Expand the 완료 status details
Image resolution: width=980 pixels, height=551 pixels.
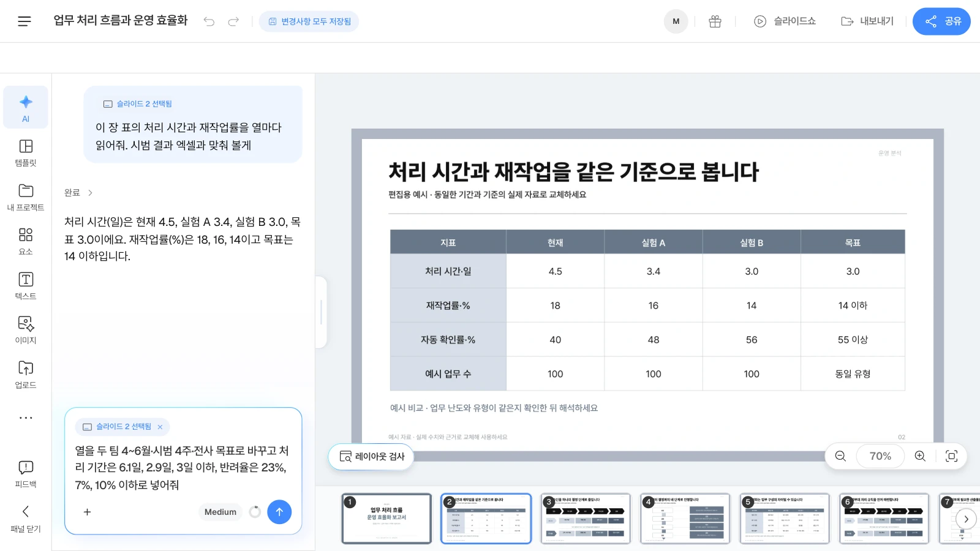click(x=78, y=192)
